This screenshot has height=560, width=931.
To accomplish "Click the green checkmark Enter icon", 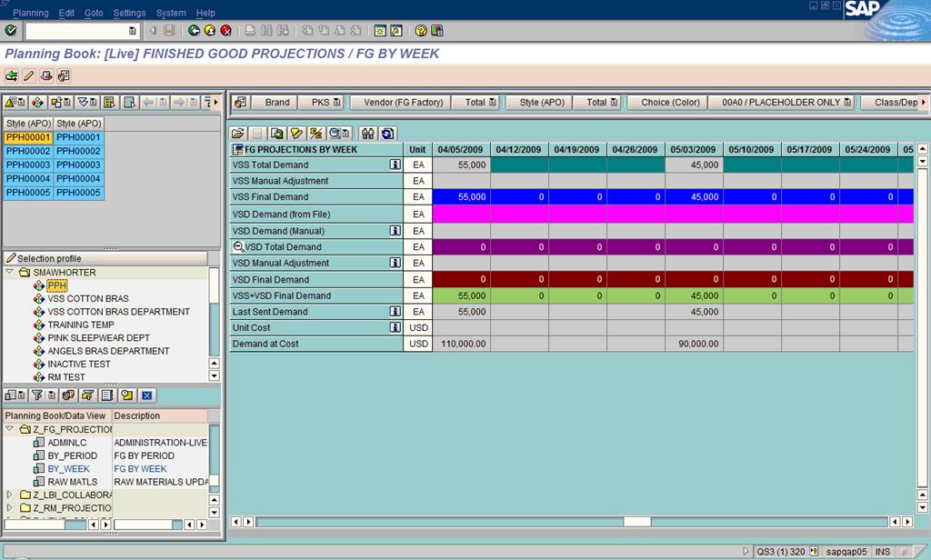I will click(x=11, y=30).
